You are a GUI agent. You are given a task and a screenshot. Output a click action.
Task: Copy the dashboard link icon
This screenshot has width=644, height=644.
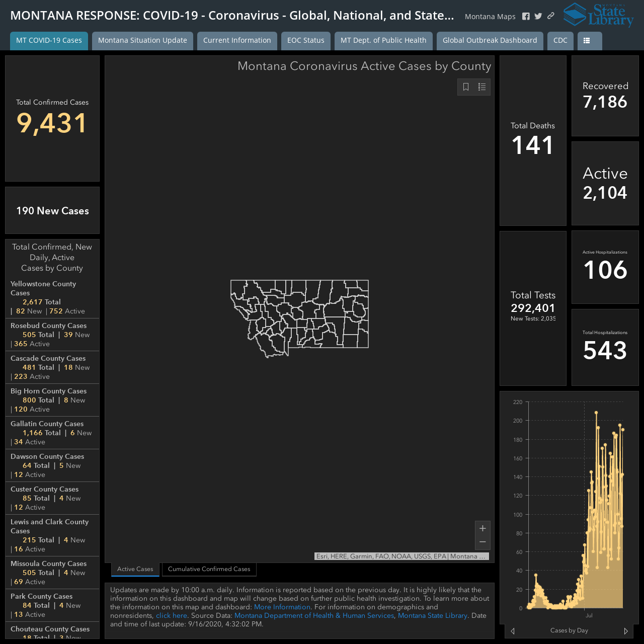tap(551, 16)
